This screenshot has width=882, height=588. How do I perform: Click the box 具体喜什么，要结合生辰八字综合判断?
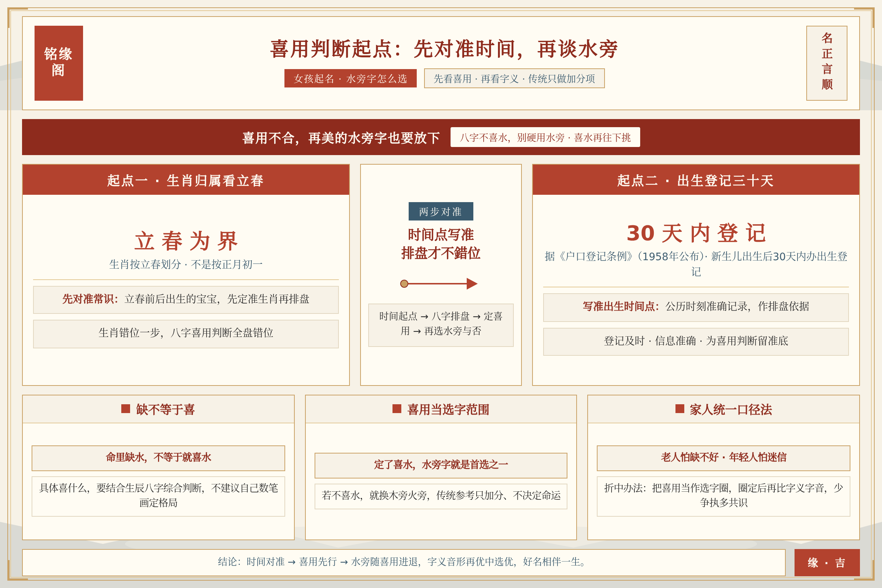point(158,496)
